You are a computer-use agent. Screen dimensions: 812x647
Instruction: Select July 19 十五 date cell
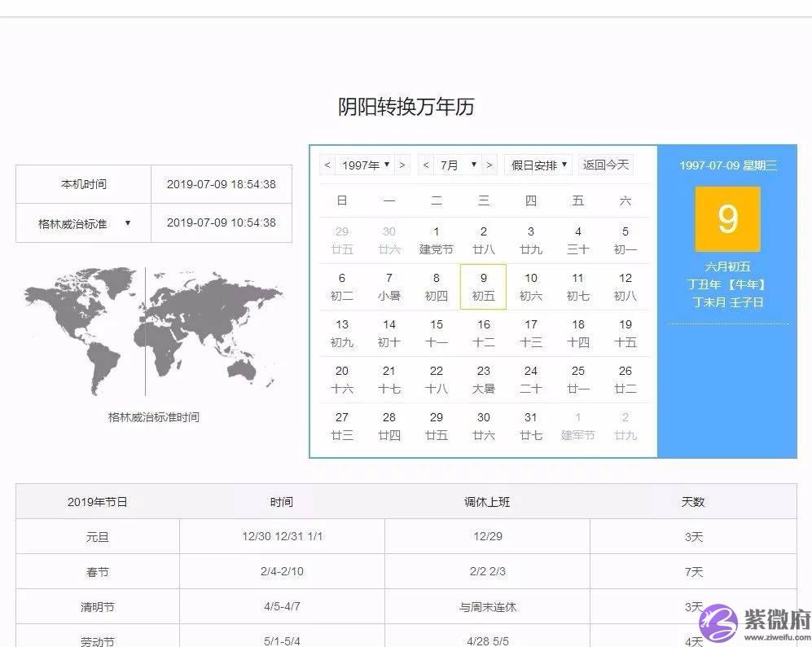625,333
